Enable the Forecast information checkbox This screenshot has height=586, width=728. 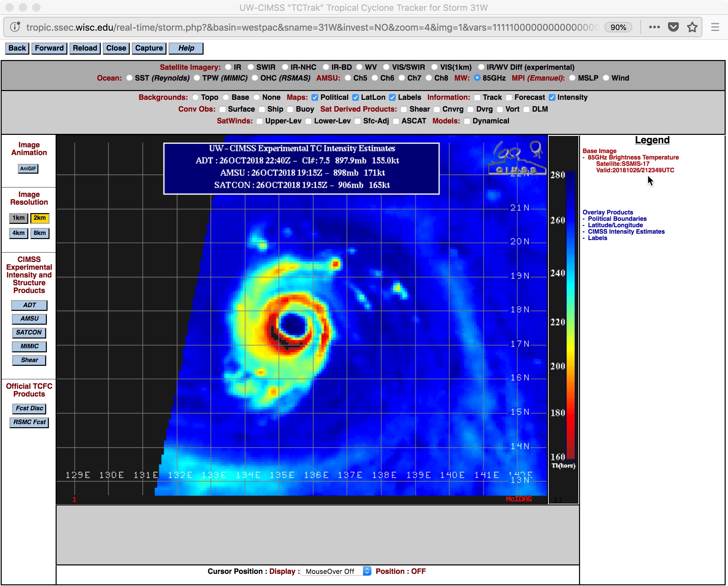(x=509, y=97)
